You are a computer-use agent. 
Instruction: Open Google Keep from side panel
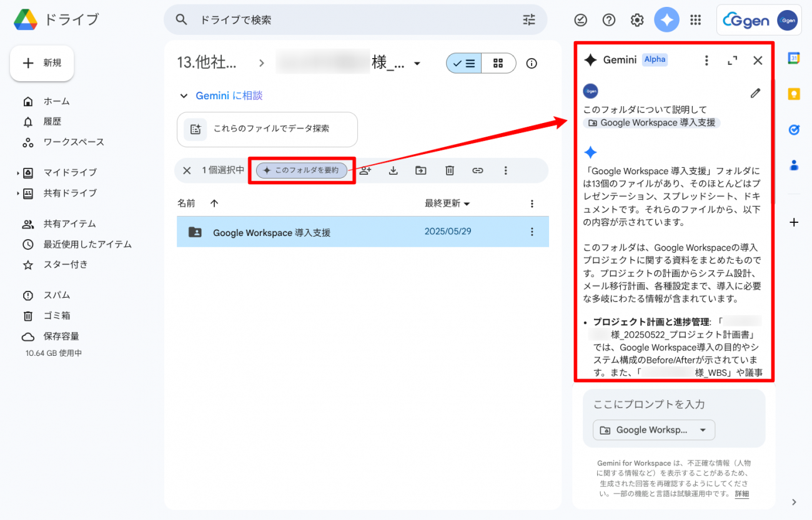794,94
